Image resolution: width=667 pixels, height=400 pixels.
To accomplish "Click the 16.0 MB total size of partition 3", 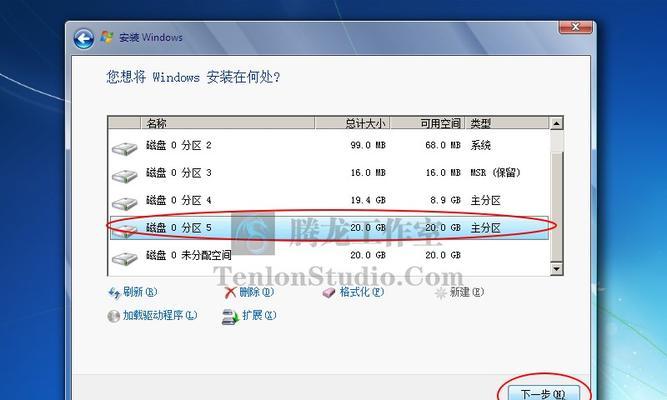I will click(x=368, y=173).
